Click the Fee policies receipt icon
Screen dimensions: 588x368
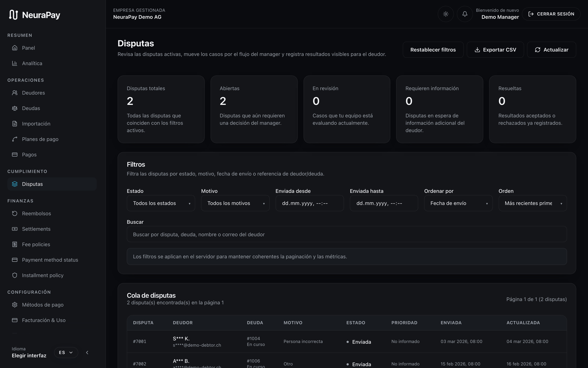point(15,244)
